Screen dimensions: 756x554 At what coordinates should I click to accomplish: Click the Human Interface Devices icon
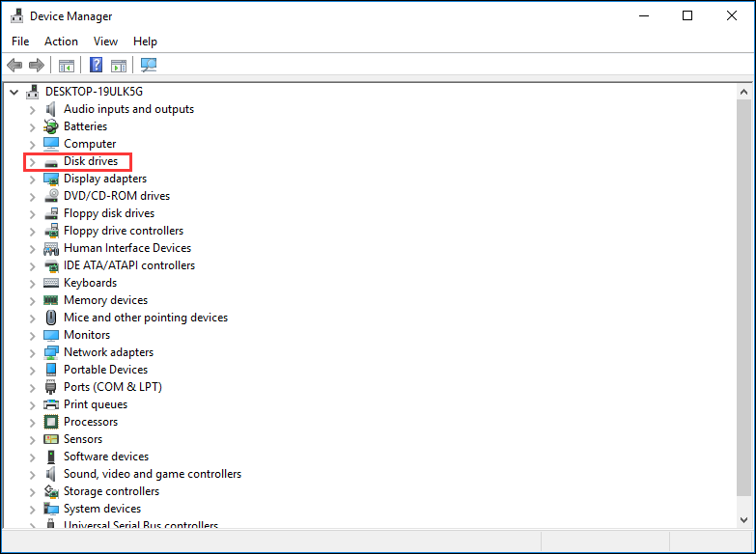pyautogui.click(x=50, y=248)
